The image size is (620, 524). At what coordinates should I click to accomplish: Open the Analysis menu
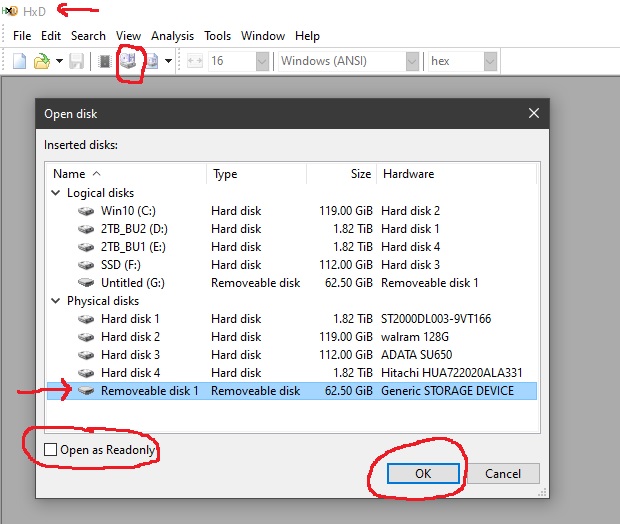coord(172,36)
